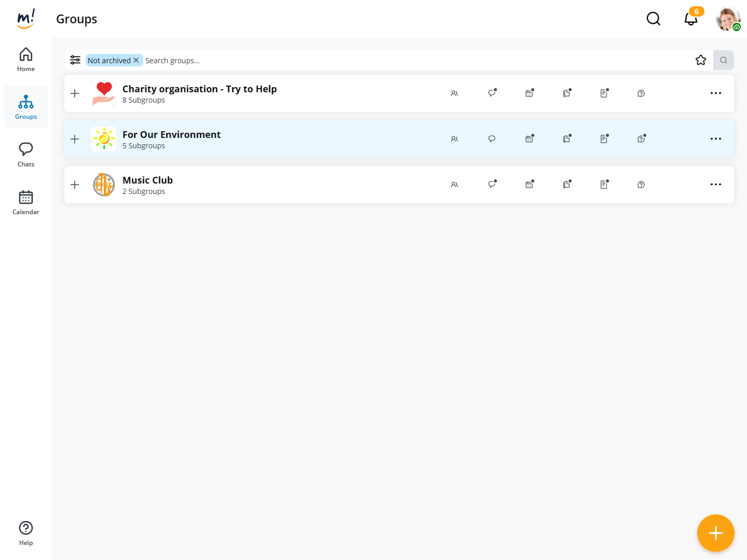The height and width of the screenshot is (560, 747).
Task: Open Charity organisation chat icon
Action: point(492,93)
